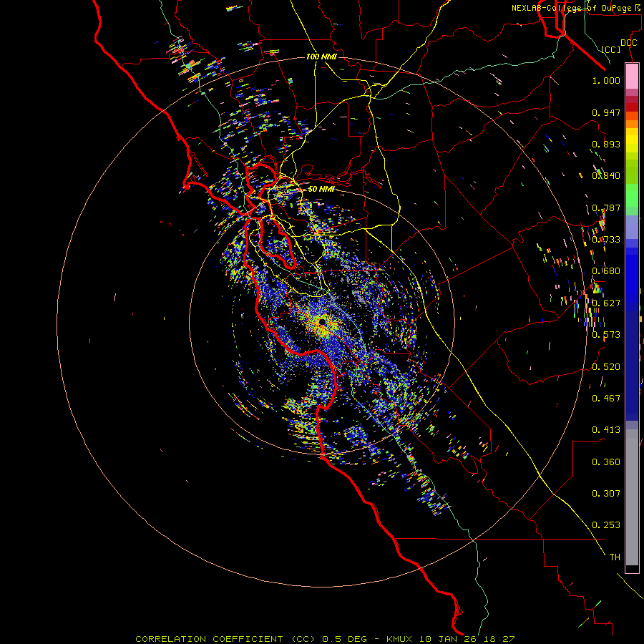Image resolution: width=644 pixels, height=644 pixels.
Task: Select the 1.000 scale value
Action: pyautogui.click(x=606, y=80)
